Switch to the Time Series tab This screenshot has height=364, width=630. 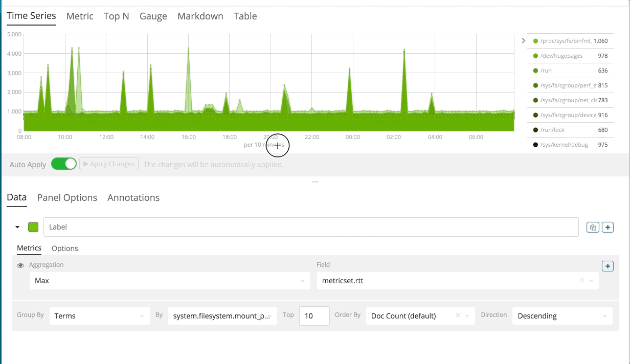(31, 16)
